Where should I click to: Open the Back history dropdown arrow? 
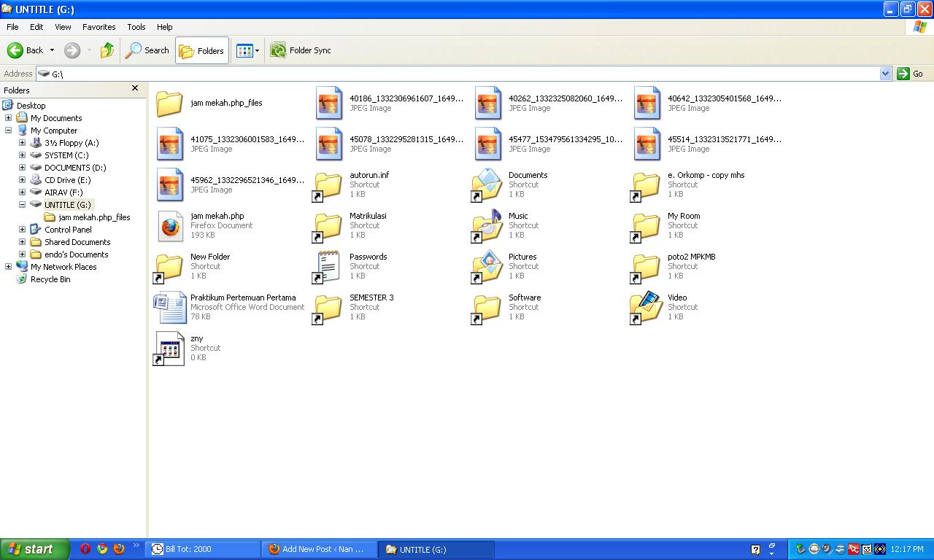click(x=52, y=50)
